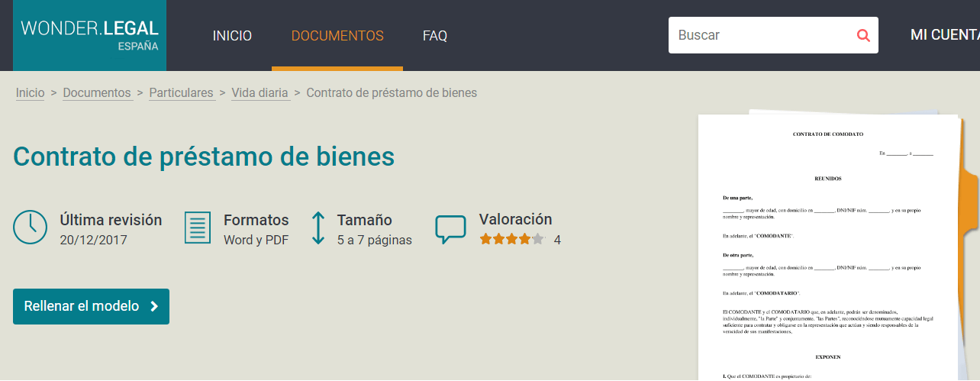Click the Buscar search field

[x=773, y=35]
